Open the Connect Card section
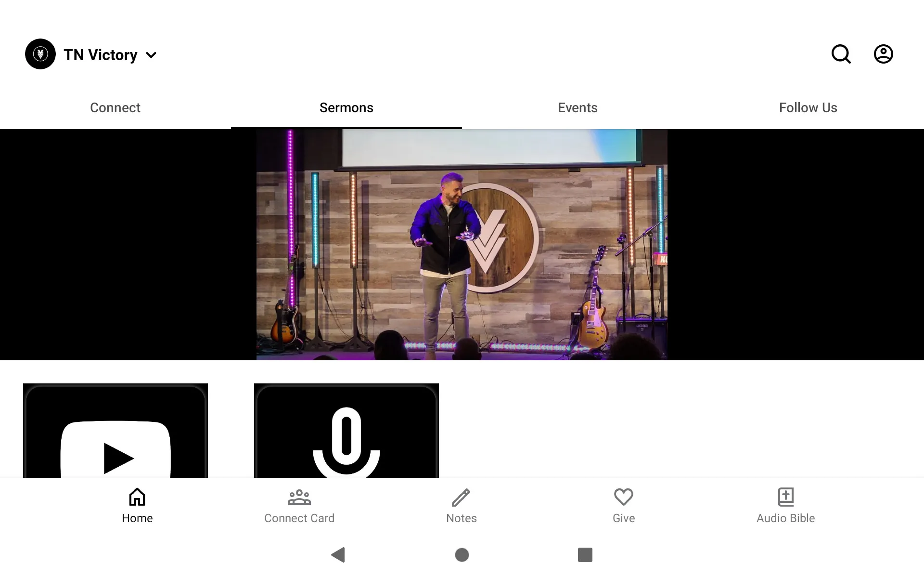924x578 pixels. point(299,505)
